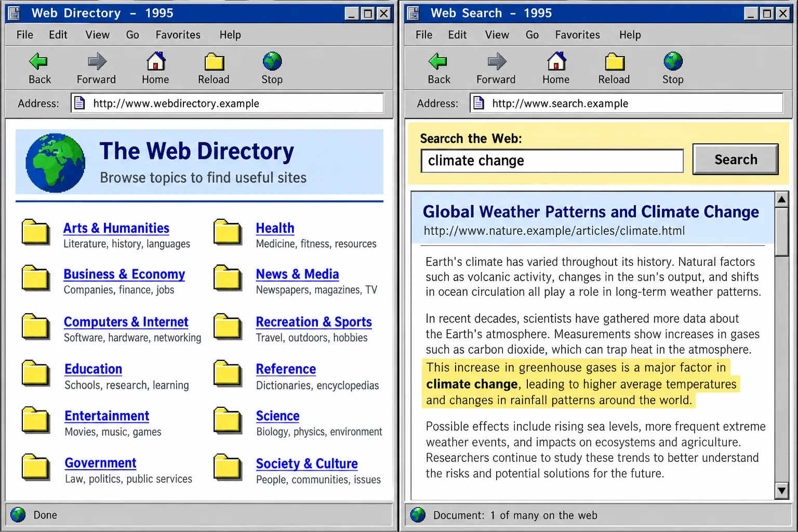Click Back arrow in Web Search window
The height and width of the screenshot is (532, 798).
click(x=438, y=62)
